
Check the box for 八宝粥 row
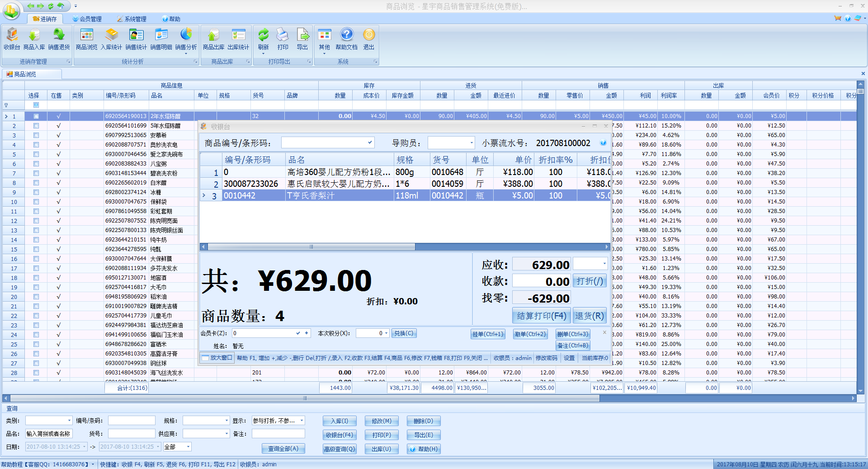coord(36,164)
